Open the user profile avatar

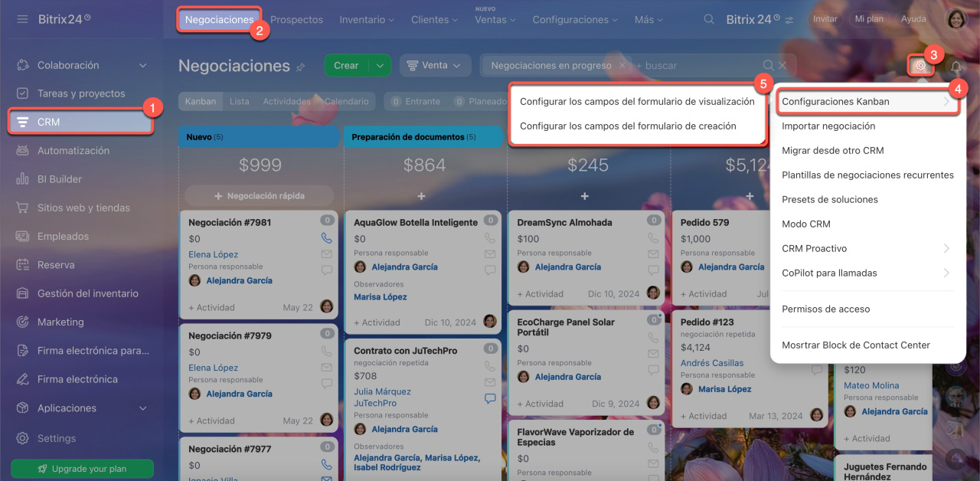957,19
